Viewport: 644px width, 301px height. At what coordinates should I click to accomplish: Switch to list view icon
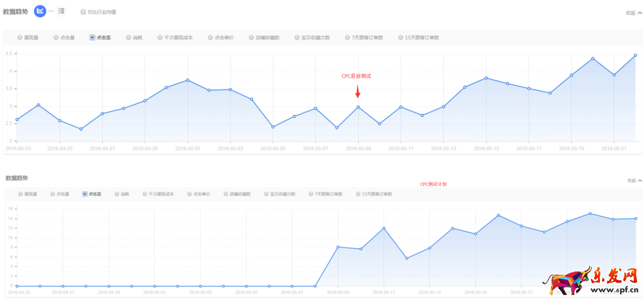click(x=61, y=11)
